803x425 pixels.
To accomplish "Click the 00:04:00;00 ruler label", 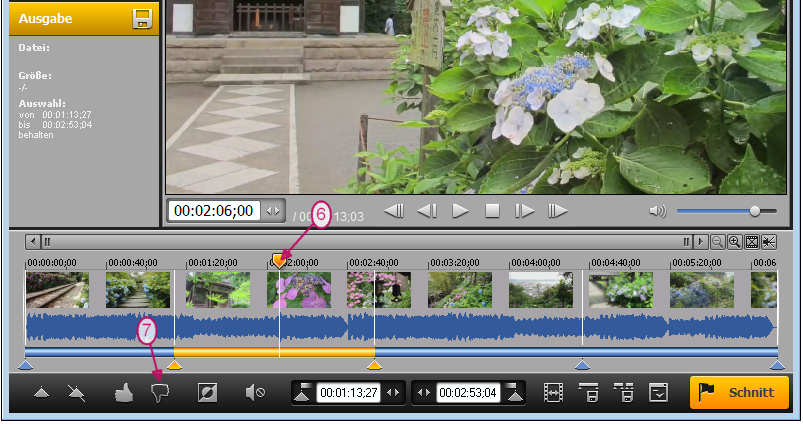I will [x=536, y=263].
